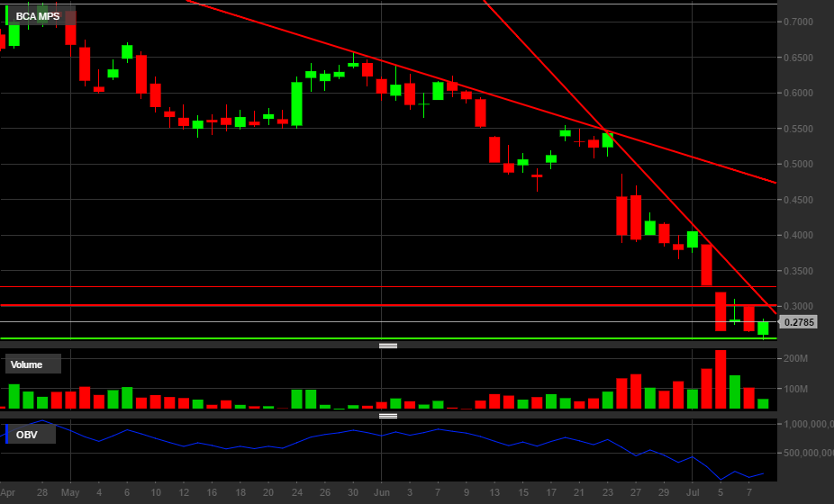Click the 24 label on the date axis
This screenshot has height=504, width=834.
[297, 493]
